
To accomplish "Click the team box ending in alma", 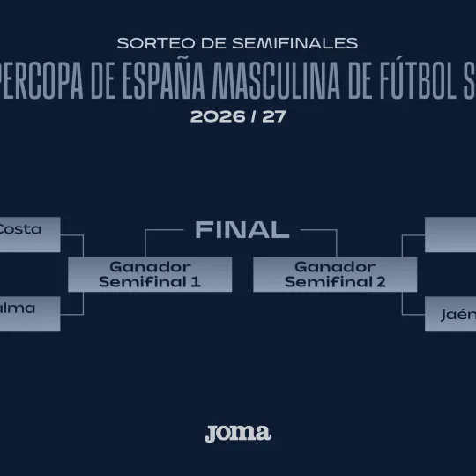I will [x=30, y=314].
